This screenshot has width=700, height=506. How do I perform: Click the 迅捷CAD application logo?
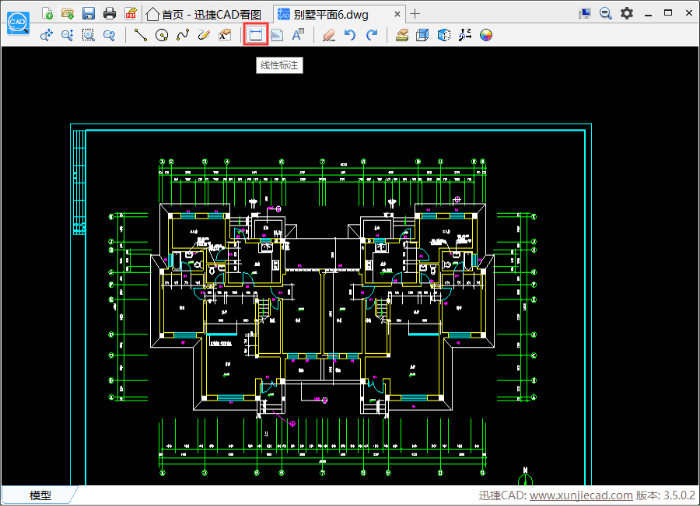18,22
